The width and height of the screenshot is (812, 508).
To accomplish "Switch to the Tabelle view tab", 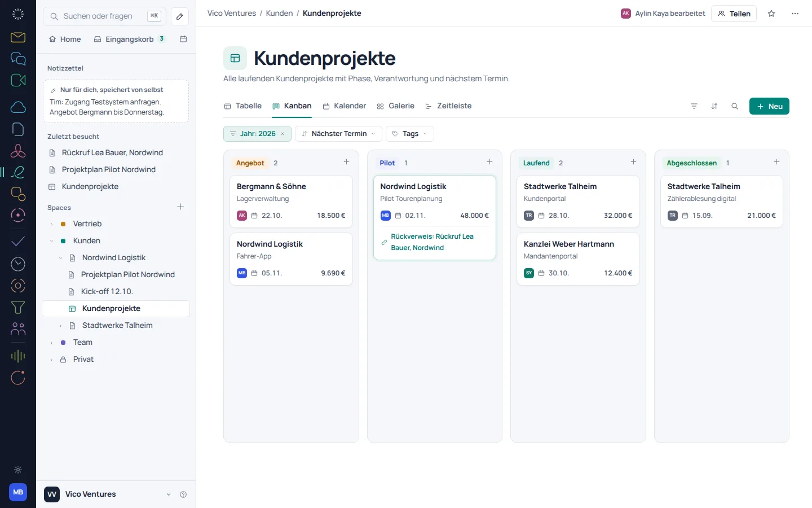I will 243,106.
